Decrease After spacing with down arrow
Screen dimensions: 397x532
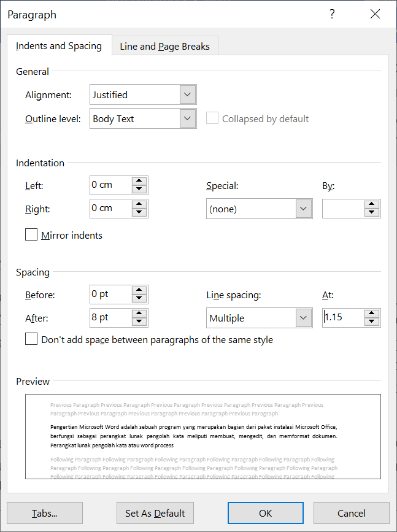139,322
